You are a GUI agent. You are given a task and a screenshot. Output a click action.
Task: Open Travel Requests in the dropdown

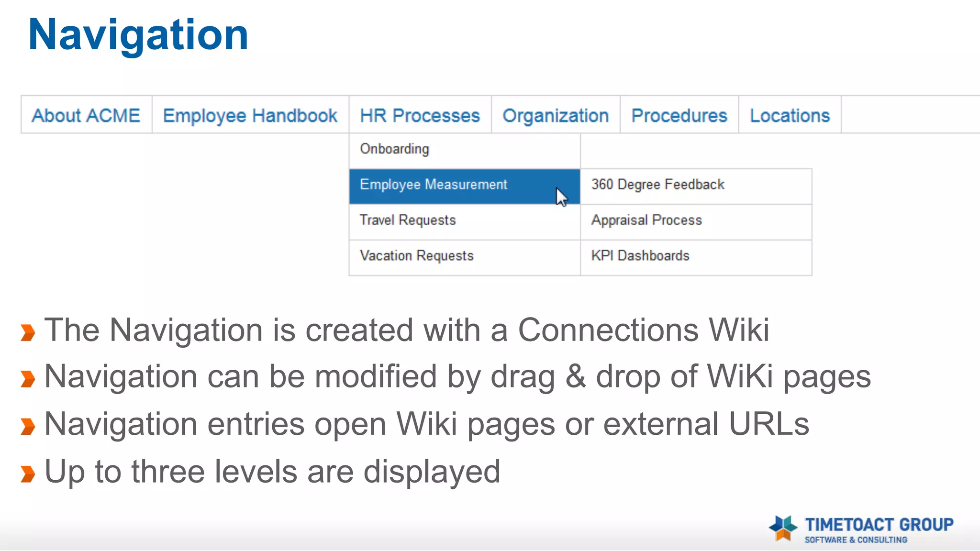[465, 222]
